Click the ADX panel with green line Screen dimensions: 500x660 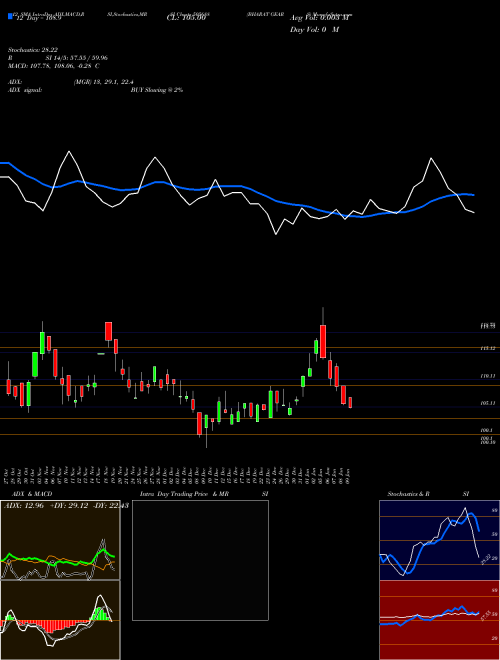coord(60,540)
